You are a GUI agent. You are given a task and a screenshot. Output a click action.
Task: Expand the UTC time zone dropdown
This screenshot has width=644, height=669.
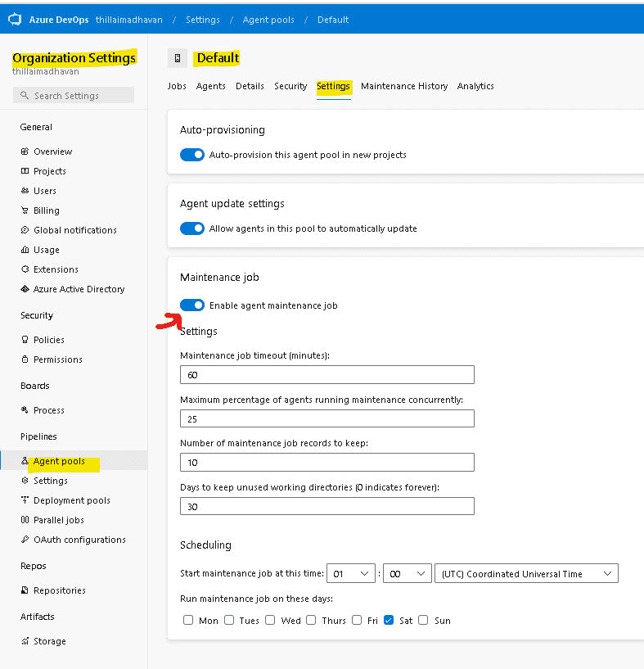[x=526, y=573]
